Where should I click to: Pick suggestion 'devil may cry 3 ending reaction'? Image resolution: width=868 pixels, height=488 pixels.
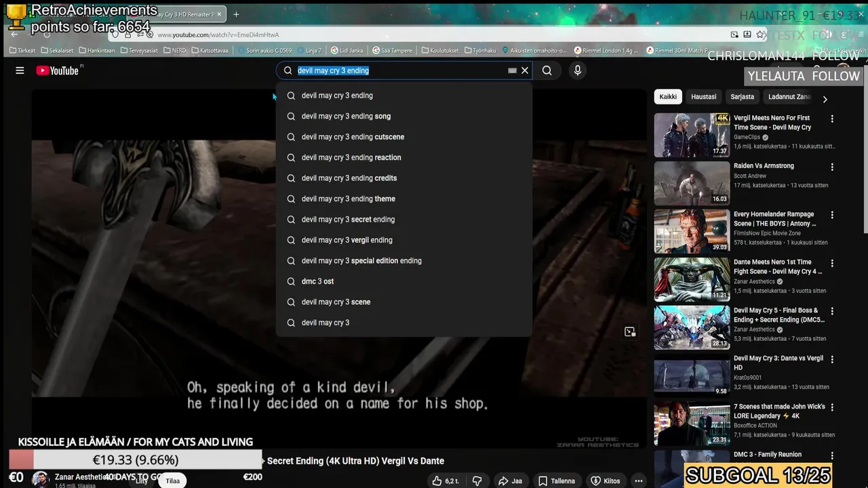pos(404,157)
